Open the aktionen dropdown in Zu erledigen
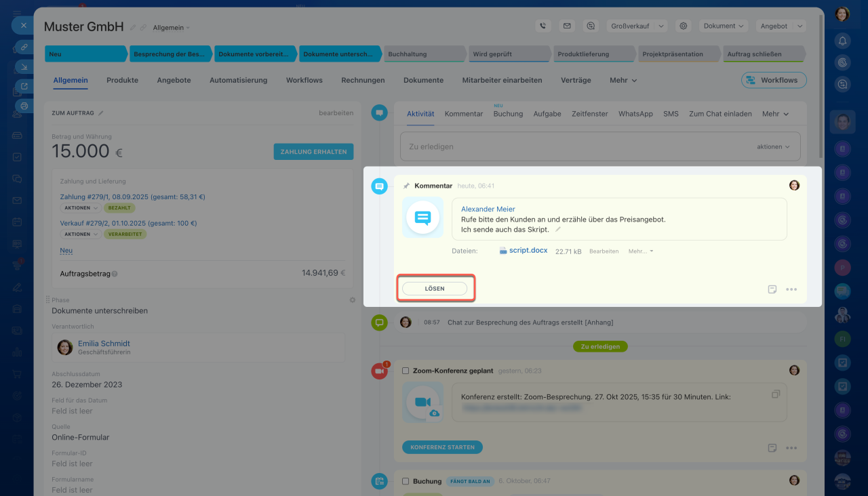The width and height of the screenshot is (868, 496). coord(774,146)
